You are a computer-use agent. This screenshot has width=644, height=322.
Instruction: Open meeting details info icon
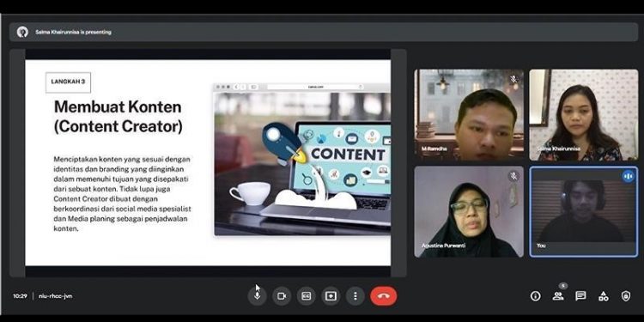535,296
